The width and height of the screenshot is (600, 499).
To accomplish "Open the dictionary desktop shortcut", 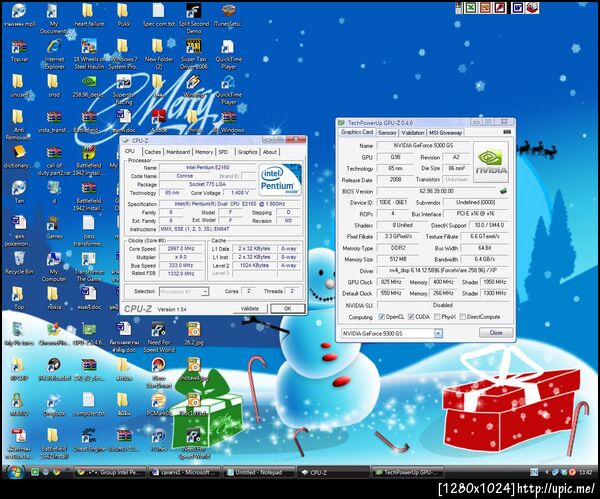I will [19, 157].
